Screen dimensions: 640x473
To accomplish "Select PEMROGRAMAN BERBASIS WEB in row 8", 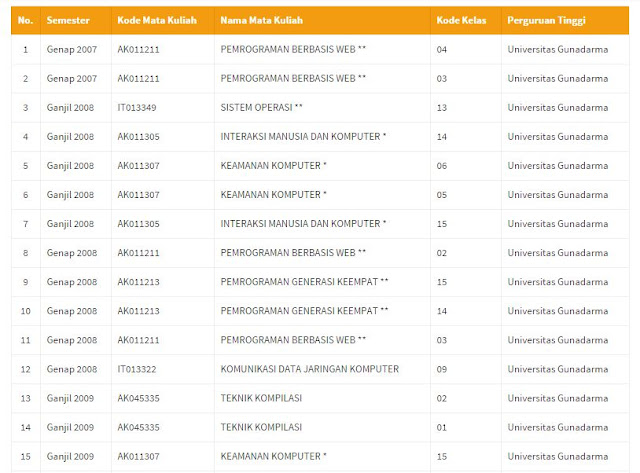I will click(288, 253).
